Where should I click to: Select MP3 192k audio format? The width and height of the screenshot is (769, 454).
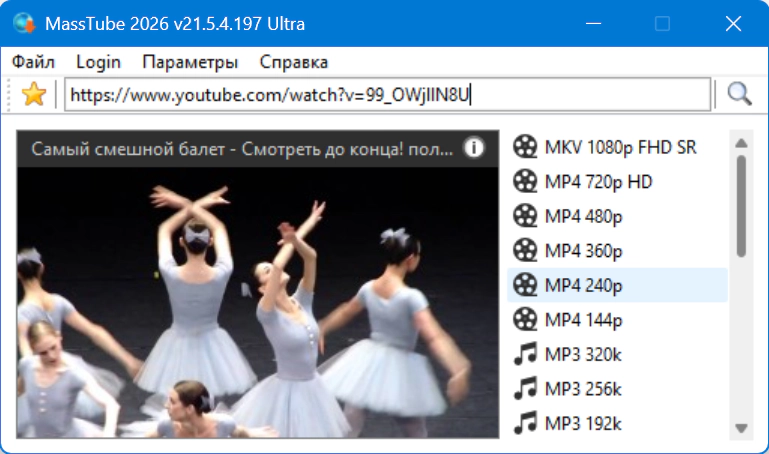tap(617, 423)
